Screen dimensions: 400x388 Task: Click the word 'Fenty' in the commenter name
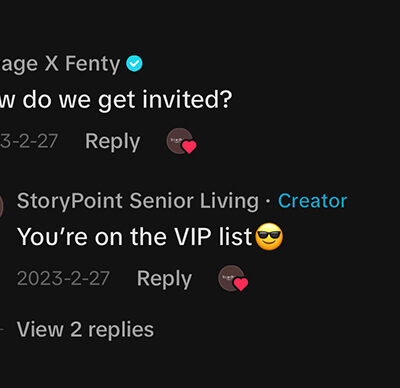92,64
